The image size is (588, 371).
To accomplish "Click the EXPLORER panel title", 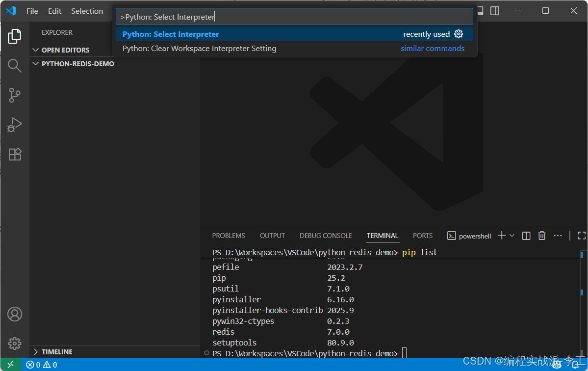I will (x=57, y=33).
